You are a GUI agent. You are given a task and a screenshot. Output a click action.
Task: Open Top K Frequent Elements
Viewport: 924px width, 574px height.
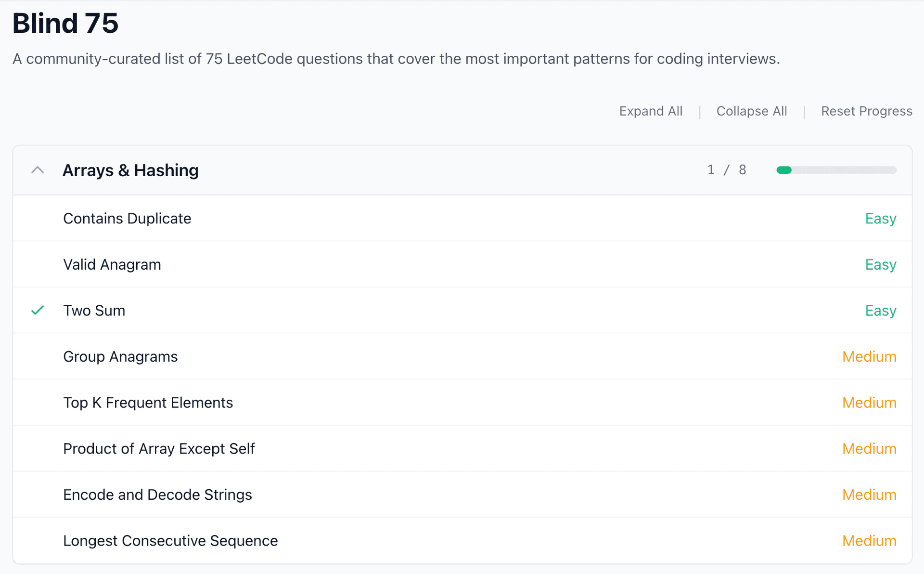[x=148, y=403]
